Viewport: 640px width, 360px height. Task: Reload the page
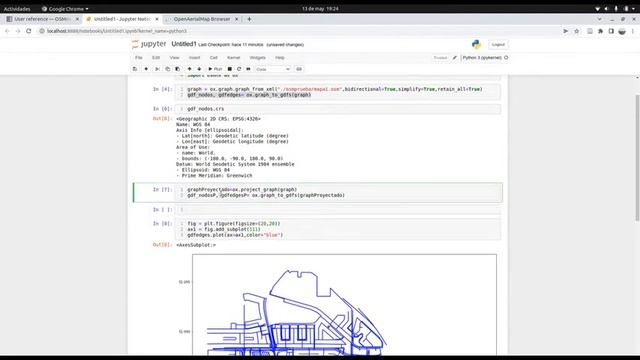pyautogui.click(x=29, y=31)
